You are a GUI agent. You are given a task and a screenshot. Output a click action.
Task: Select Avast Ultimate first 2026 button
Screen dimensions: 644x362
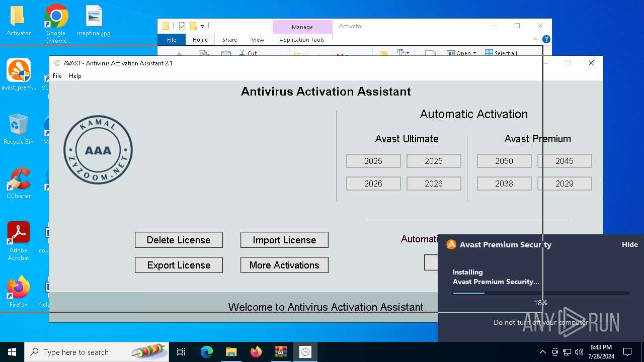pyautogui.click(x=373, y=184)
